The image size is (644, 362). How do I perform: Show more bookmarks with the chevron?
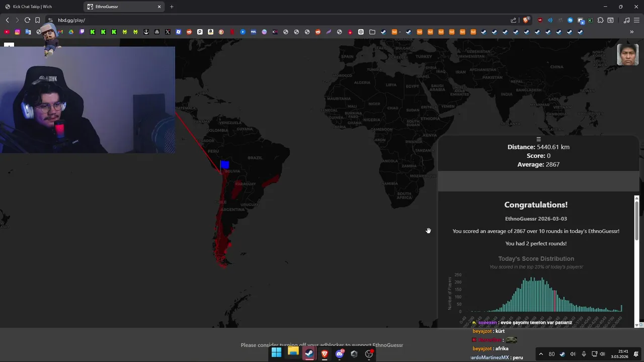pos(632,32)
